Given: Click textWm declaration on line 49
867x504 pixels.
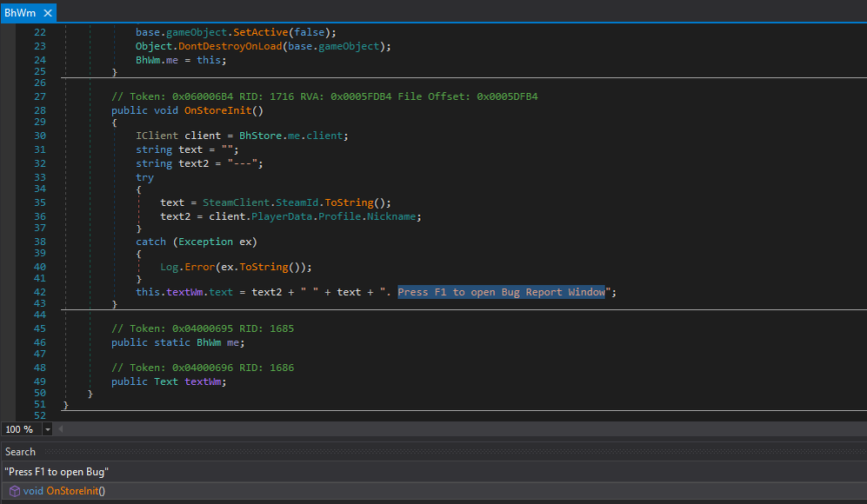Looking at the screenshot, I should pyautogui.click(x=203, y=381).
